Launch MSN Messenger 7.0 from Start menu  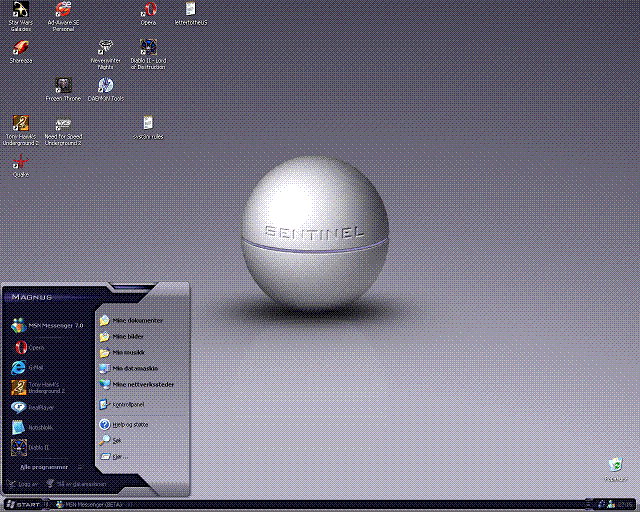click(x=48, y=325)
